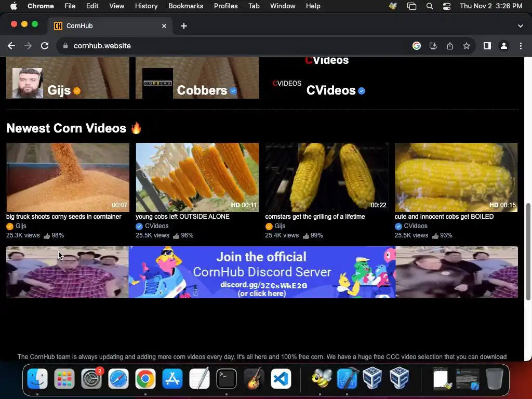
Task: Open the Chrome three-dot menu
Action: click(x=521, y=46)
